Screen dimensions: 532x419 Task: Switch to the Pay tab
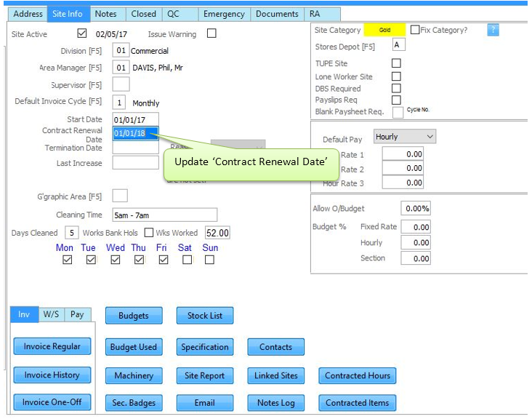point(77,314)
